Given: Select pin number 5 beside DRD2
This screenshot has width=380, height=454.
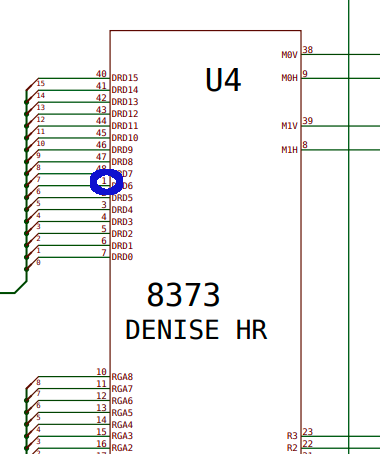Looking at the screenshot, I should click(x=104, y=229).
